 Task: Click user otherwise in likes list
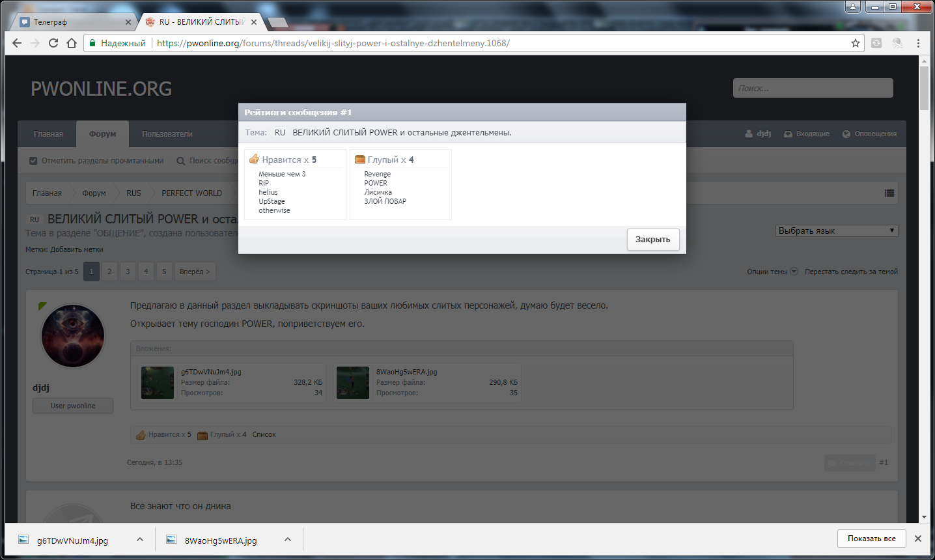click(274, 210)
